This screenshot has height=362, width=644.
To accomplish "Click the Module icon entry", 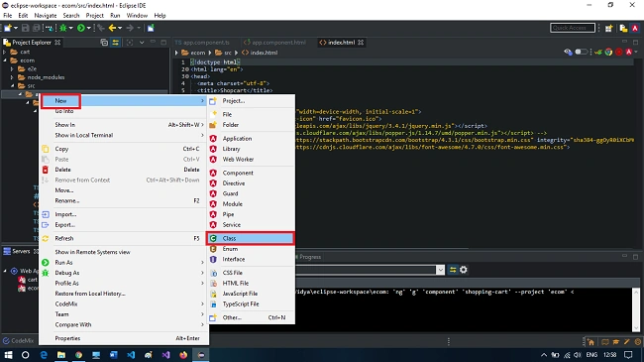I will coord(213,204).
